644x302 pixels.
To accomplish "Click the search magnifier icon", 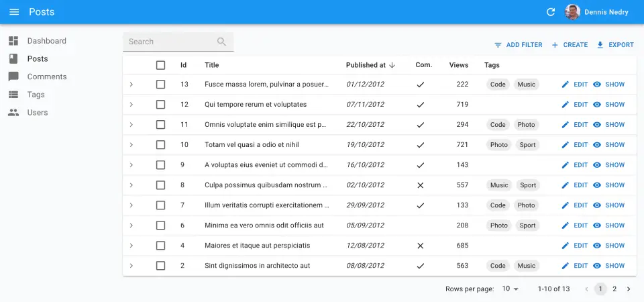I will pyautogui.click(x=222, y=42).
